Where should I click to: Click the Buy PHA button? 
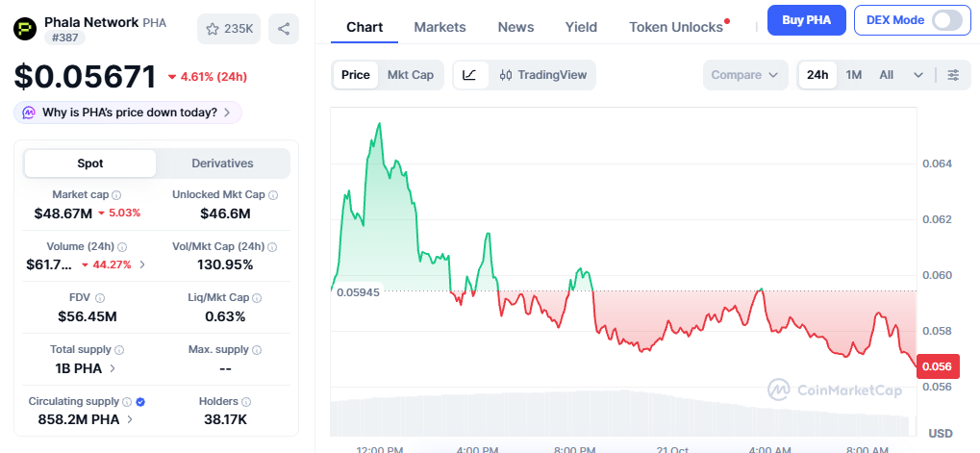(x=806, y=20)
